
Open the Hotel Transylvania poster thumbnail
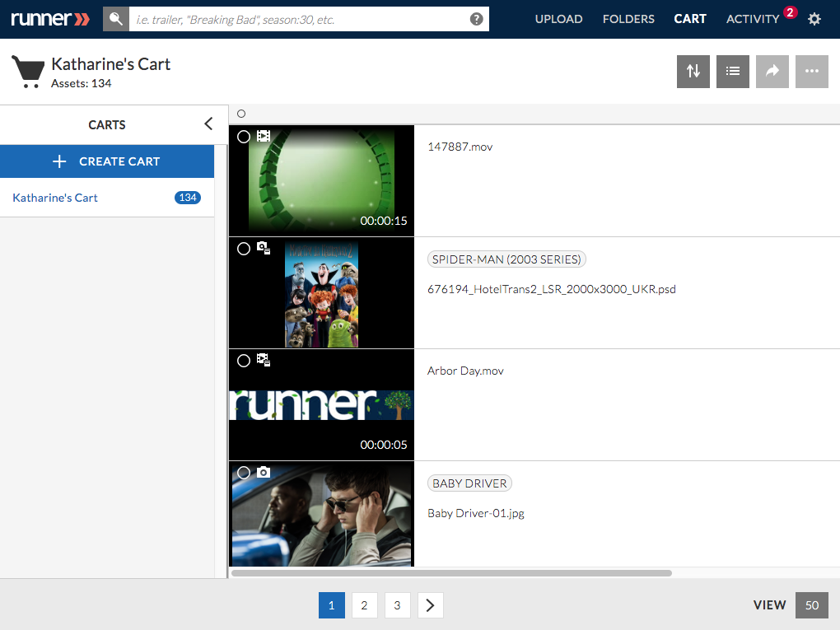coord(321,292)
